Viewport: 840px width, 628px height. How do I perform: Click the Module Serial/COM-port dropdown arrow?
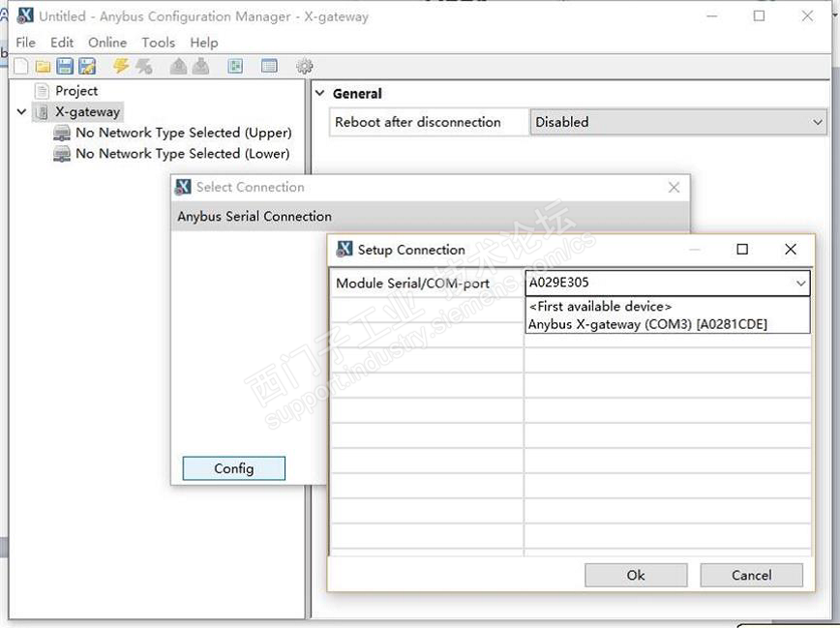(800, 283)
